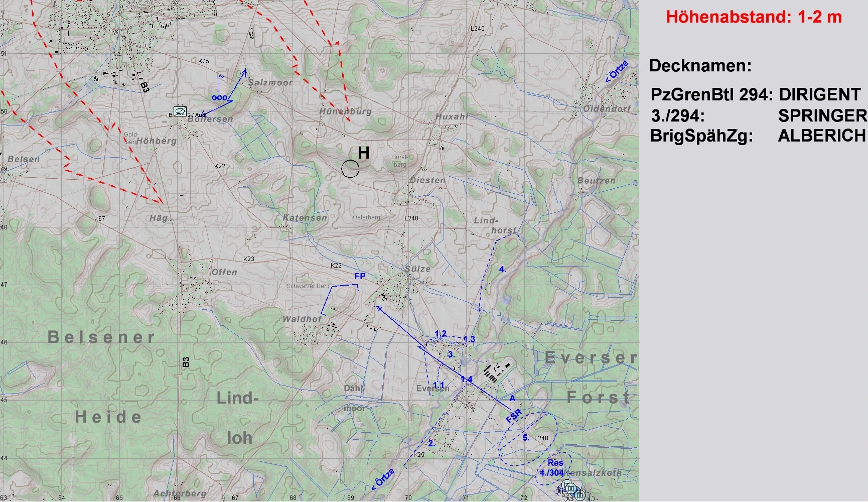Click the red Höhenabstand heading text
The height and width of the screenshot is (502, 868).
[753, 17]
